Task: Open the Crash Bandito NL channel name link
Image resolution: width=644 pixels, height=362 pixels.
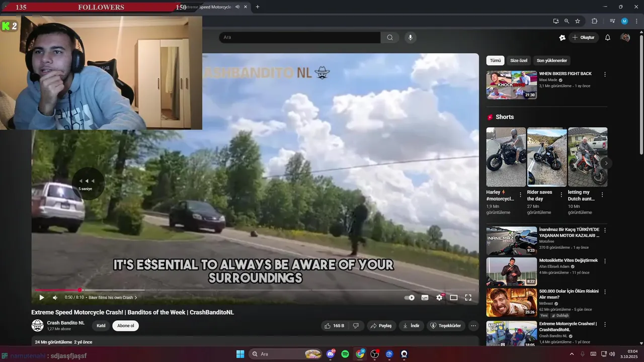Action: (x=66, y=323)
